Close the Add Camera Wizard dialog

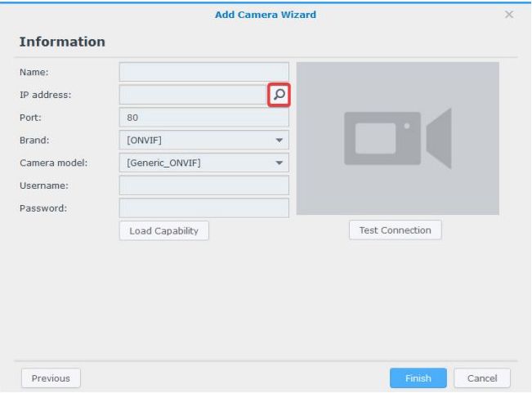pos(509,15)
